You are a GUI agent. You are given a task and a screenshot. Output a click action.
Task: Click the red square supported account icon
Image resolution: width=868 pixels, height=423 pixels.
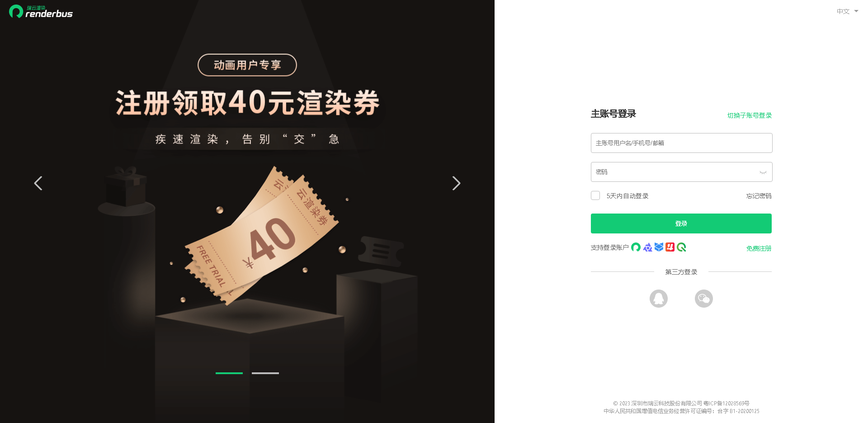670,247
